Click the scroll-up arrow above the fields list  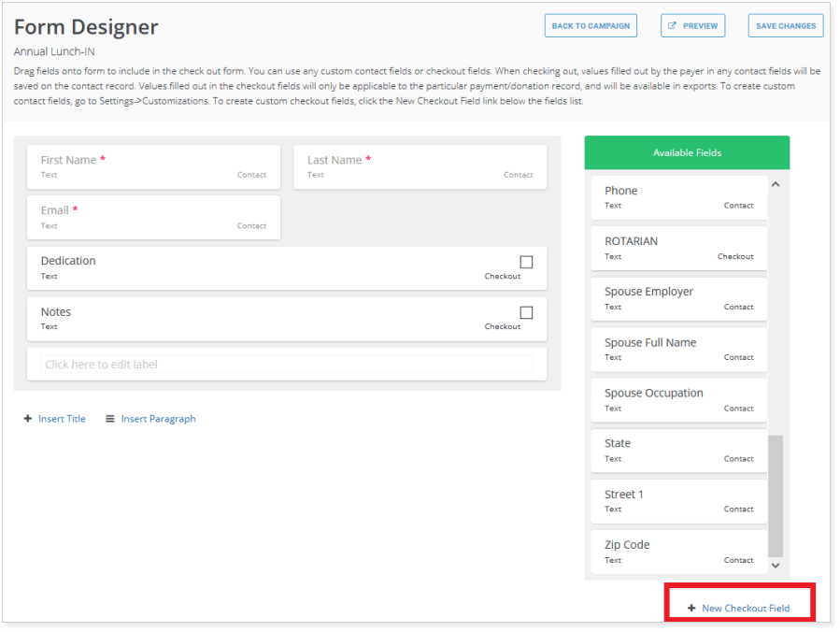click(x=776, y=182)
